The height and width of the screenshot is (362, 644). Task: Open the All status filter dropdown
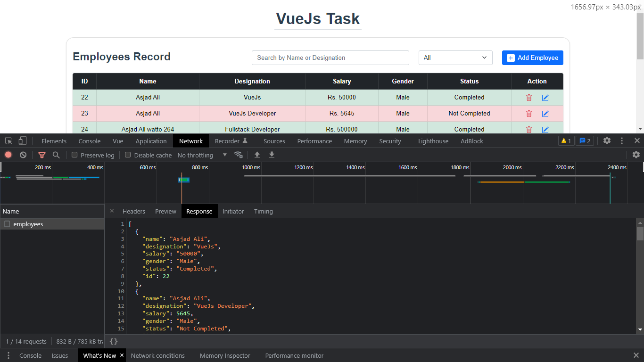(x=454, y=58)
